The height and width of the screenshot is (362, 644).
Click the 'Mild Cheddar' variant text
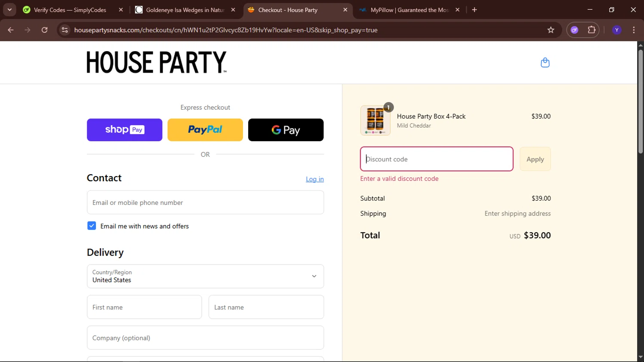pos(414,126)
